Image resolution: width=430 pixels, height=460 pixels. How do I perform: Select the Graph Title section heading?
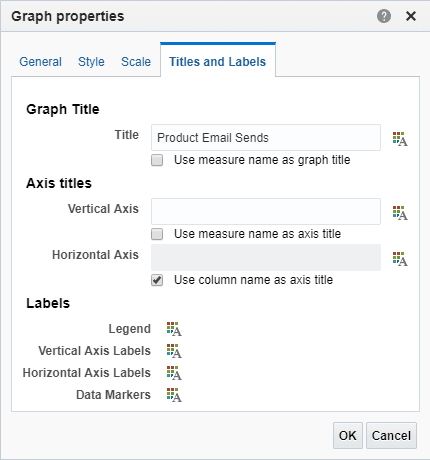[63, 109]
